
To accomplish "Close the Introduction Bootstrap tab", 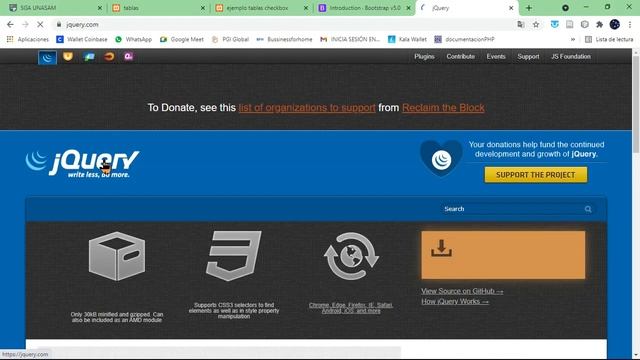I will pyautogui.click(x=408, y=8).
